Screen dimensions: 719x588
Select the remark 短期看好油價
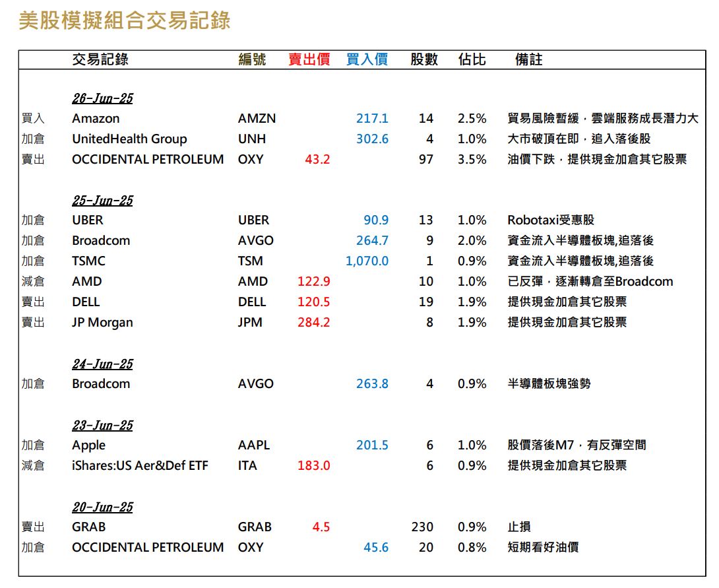(x=543, y=547)
